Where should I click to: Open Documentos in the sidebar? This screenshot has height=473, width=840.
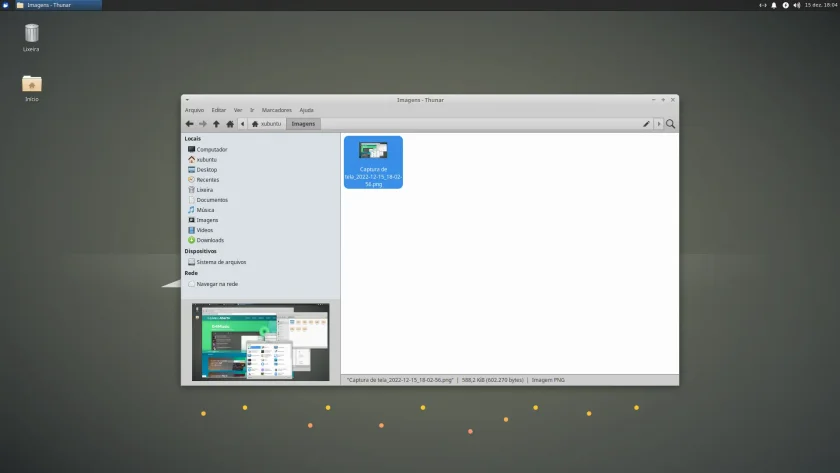pyautogui.click(x=212, y=200)
